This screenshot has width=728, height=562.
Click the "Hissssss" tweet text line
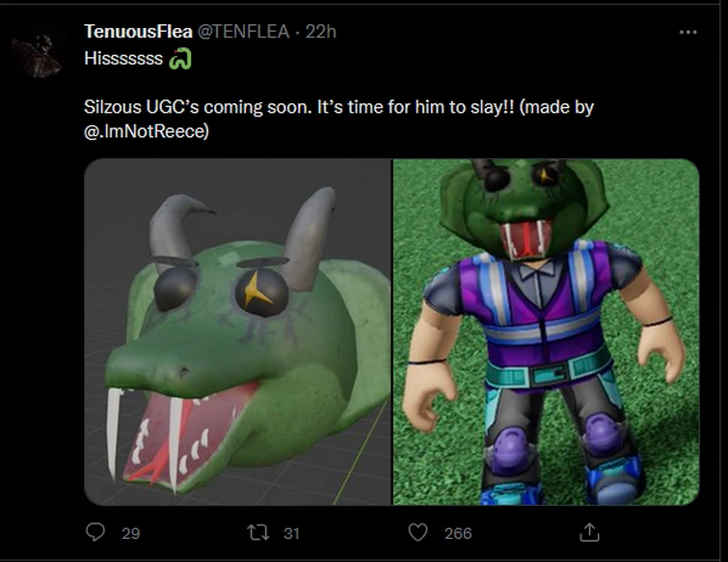[x=123, y=60]
